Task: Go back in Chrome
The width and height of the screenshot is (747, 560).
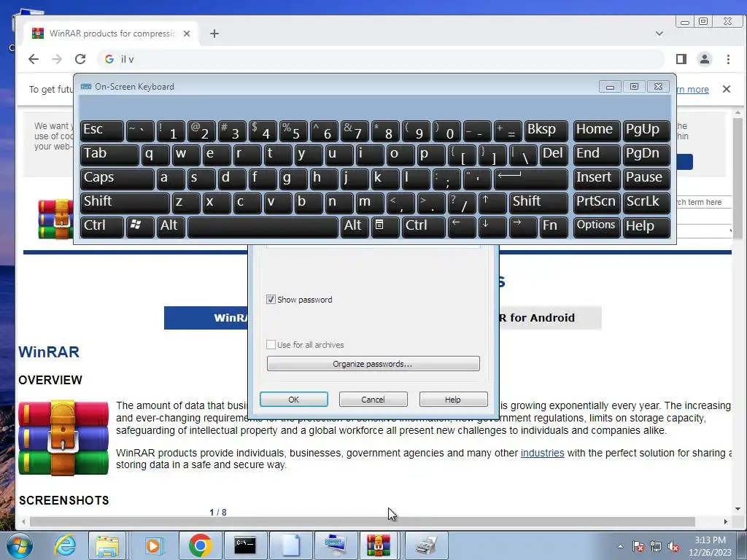Action: (x=34, y=59)
